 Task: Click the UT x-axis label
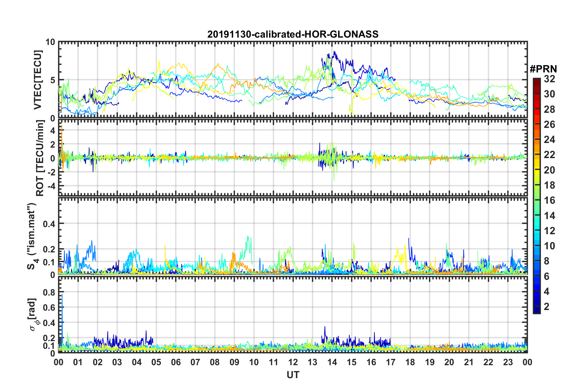(293, 375)
